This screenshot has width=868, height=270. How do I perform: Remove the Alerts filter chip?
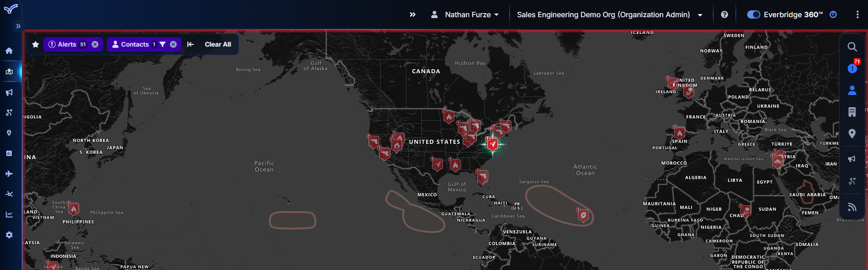(95, 44)
